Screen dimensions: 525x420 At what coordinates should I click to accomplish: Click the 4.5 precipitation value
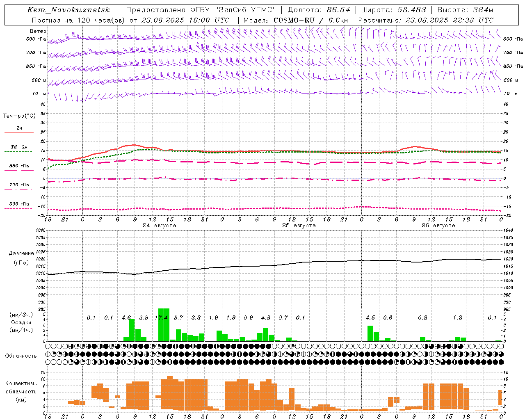370,317
